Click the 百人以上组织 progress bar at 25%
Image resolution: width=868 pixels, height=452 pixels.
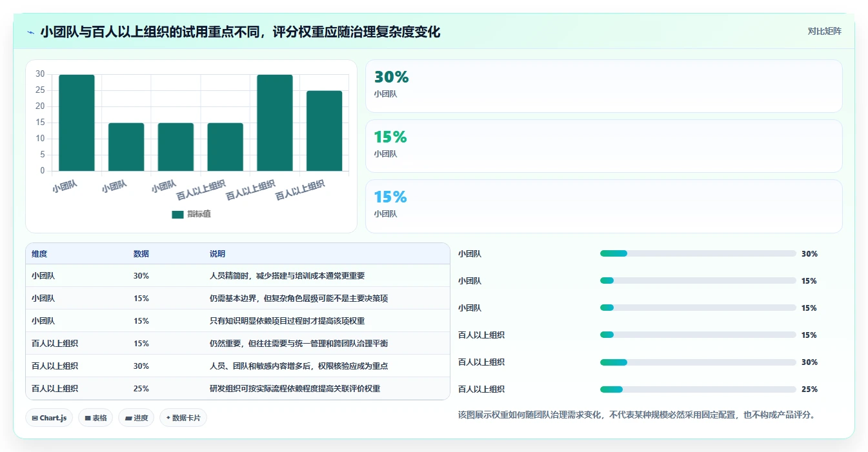coord(698,389)
